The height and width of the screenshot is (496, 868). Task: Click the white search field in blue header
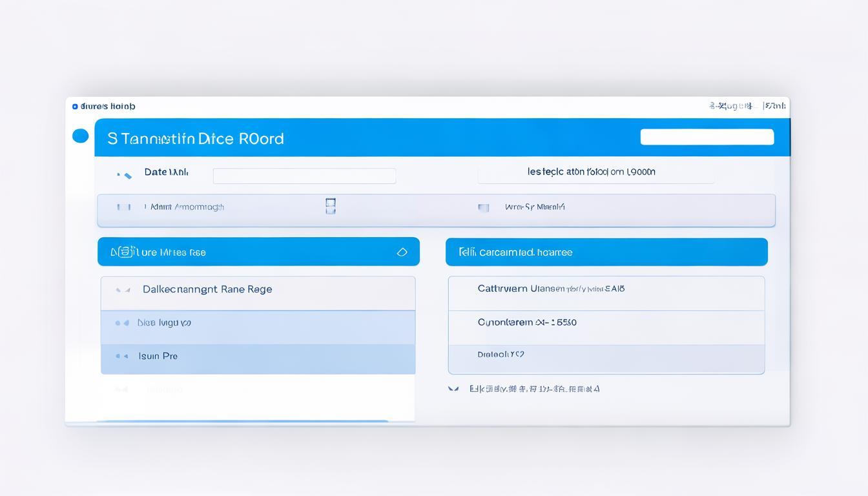pos(707,137)
